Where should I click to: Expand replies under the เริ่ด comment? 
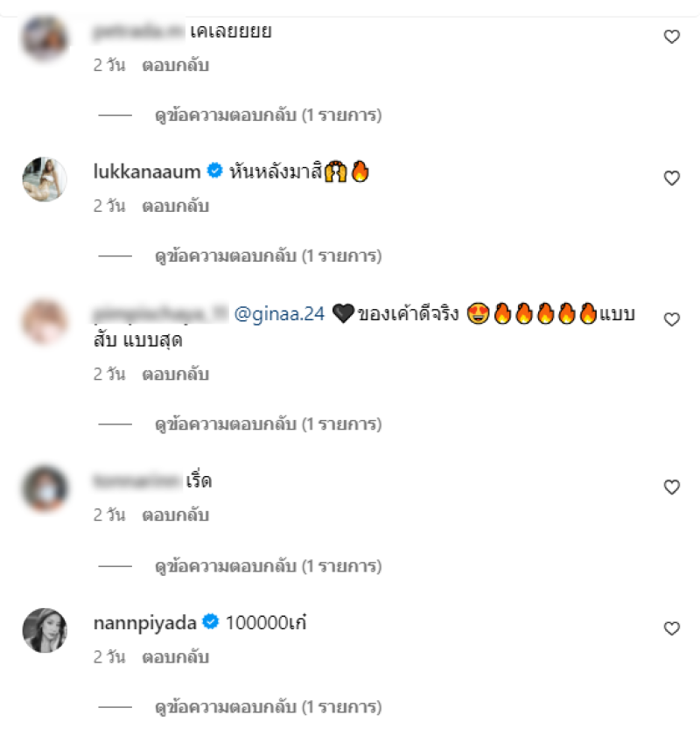(x=269, y=566)
